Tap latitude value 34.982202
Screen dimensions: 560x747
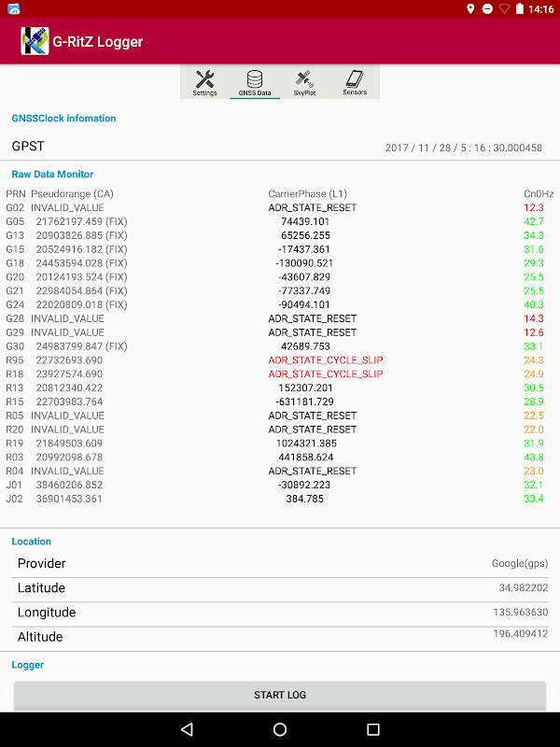(x=524, y=588)
